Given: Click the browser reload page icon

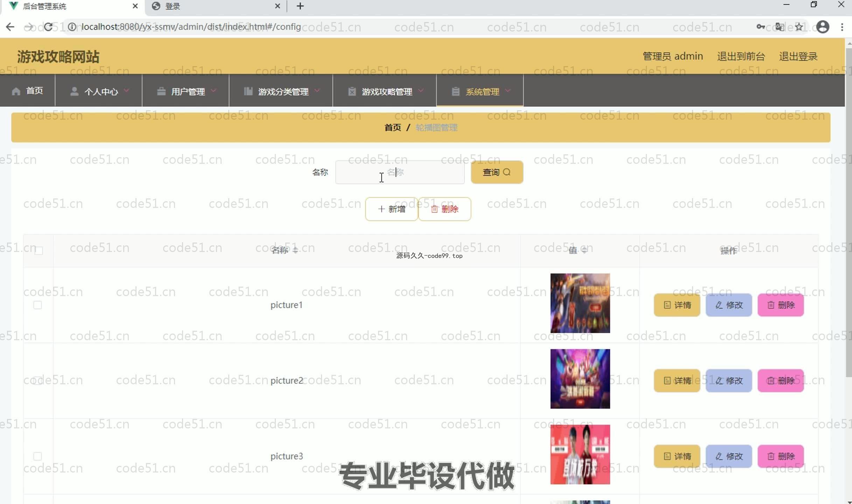Looking at the screenshot, I should pos(48,27).
